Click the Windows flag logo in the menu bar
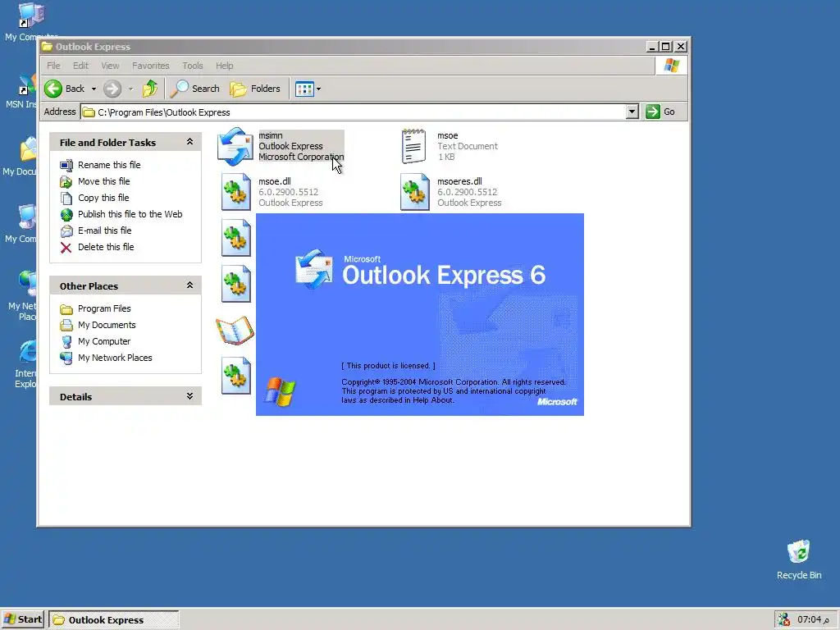The image size is (840, 630). [671, 66]
